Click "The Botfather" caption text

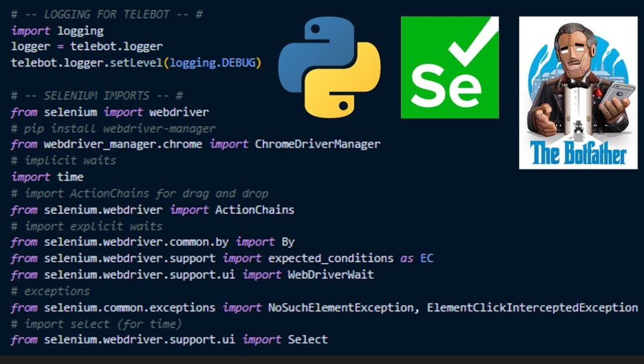(578, 153)
